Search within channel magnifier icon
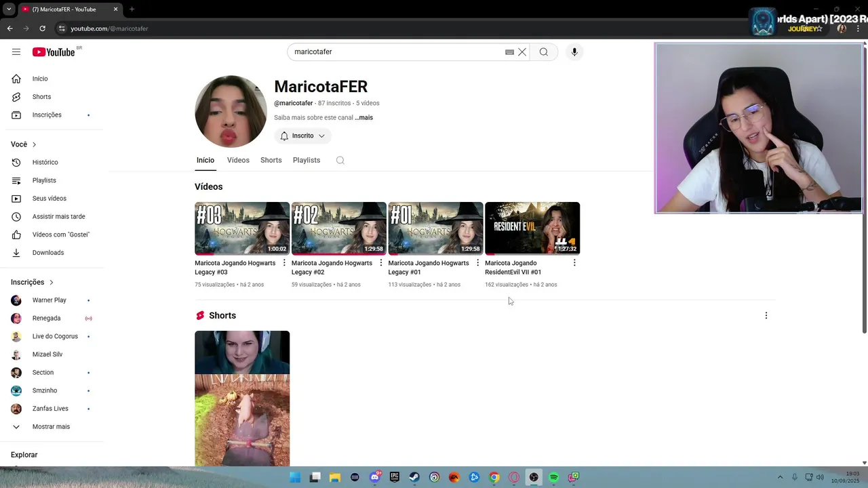The image size is (868, 488). 340,161
